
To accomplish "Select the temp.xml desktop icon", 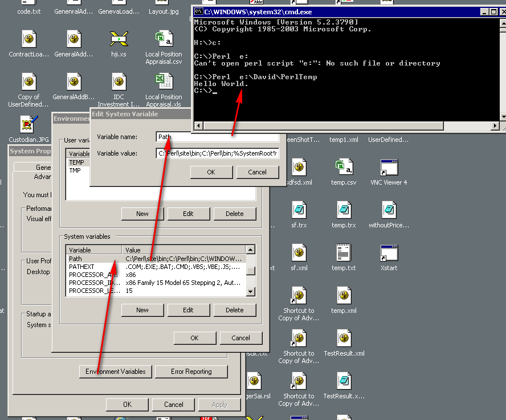I will click(344, 295).
